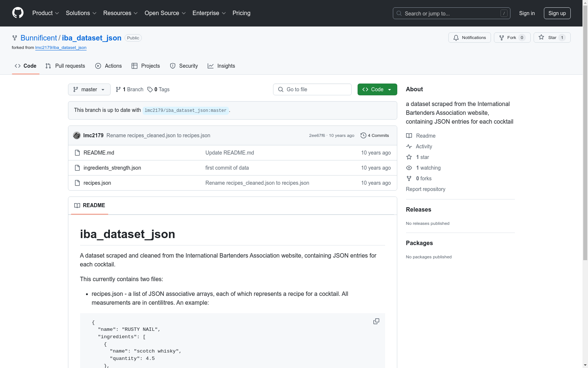Open the iba_dataset_json repository link
The height and width of the screenshot is (368, 588).
coord(92,38)
